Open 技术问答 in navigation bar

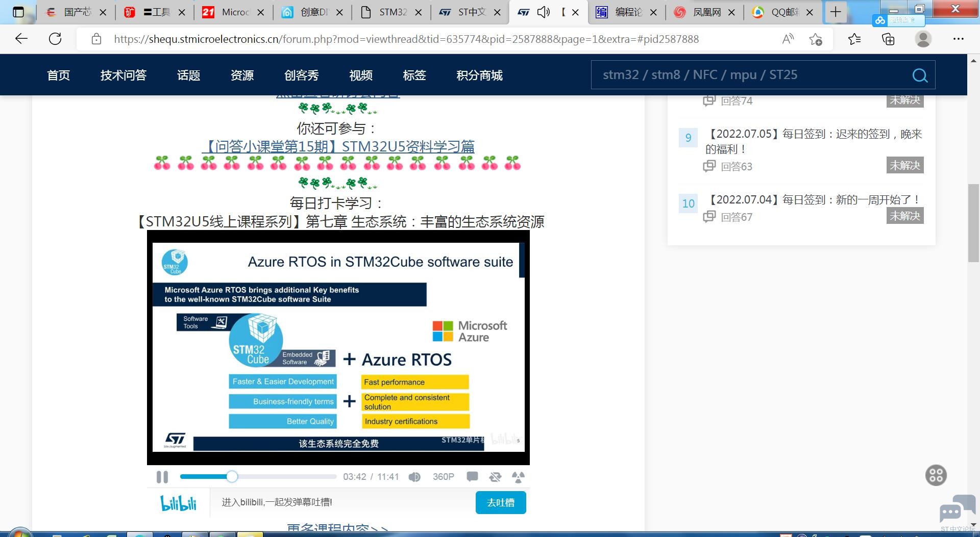pyautogui.click(x=124, y=75)
